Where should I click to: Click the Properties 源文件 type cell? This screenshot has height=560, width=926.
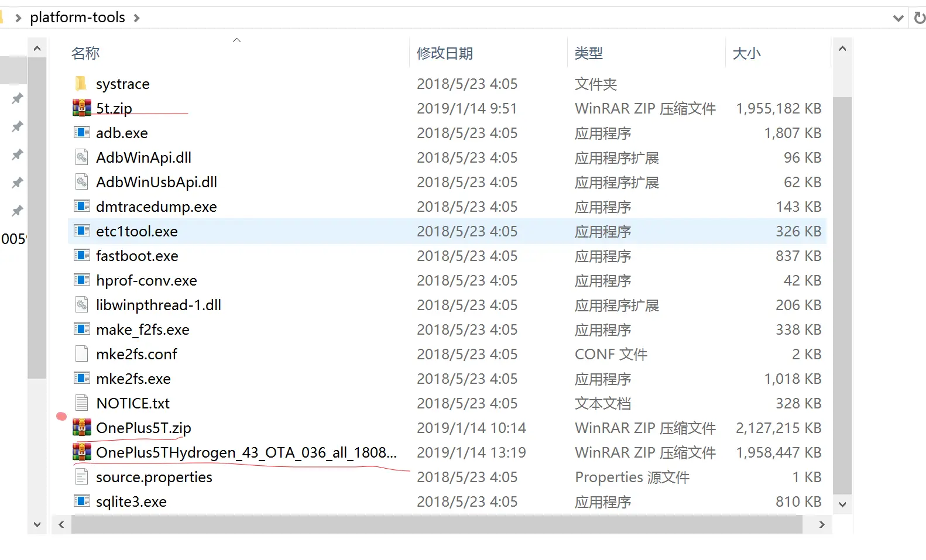[x=632, y=477]
